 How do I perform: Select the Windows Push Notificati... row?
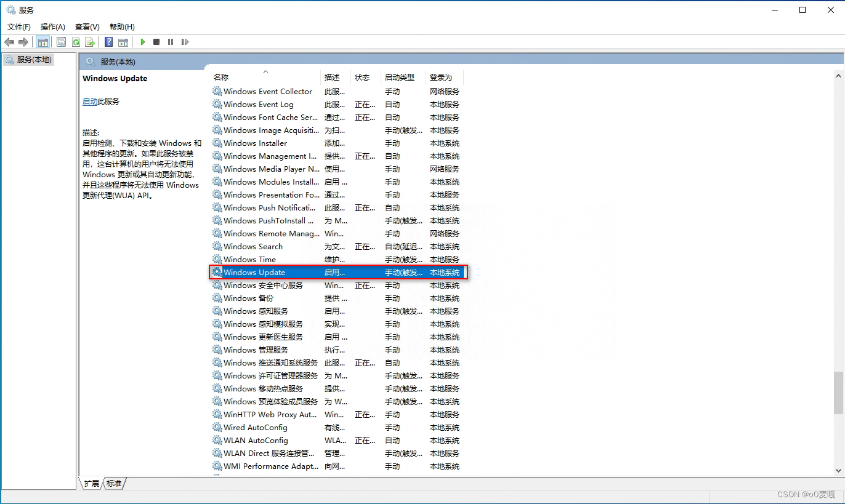[x=336, y=207]
